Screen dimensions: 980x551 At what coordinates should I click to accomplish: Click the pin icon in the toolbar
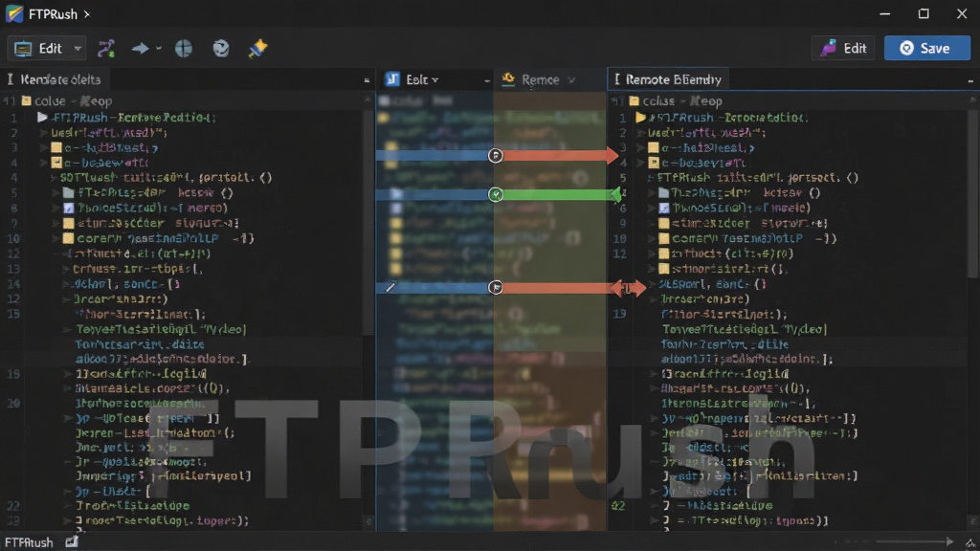[257, 48]
